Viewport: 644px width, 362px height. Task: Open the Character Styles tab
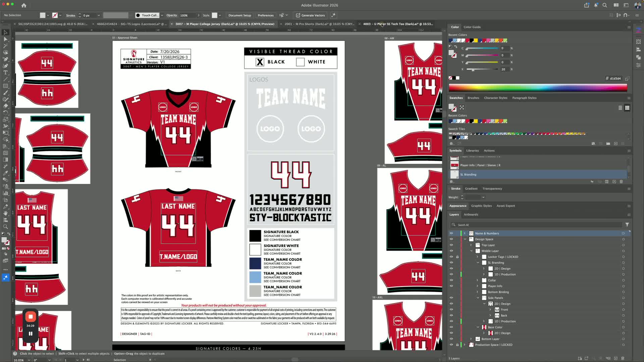495,98
